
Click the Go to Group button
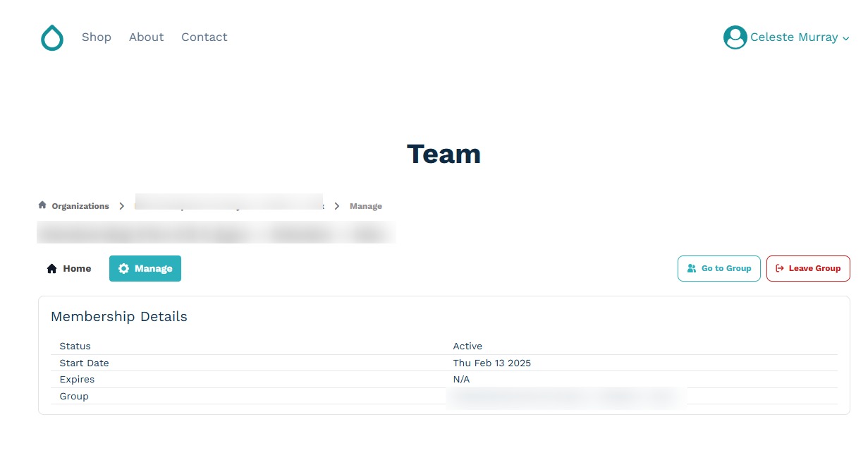[719, 268]
